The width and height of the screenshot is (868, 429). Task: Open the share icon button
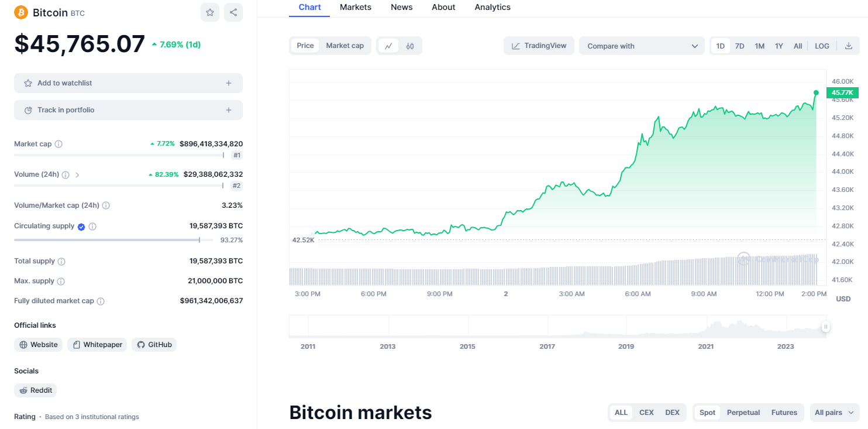coord(233,12)
